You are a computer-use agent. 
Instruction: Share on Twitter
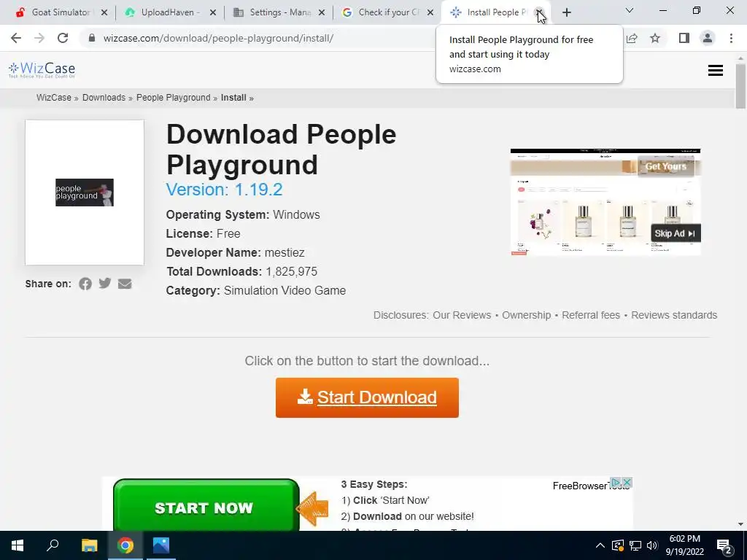[x=105, y=284]
